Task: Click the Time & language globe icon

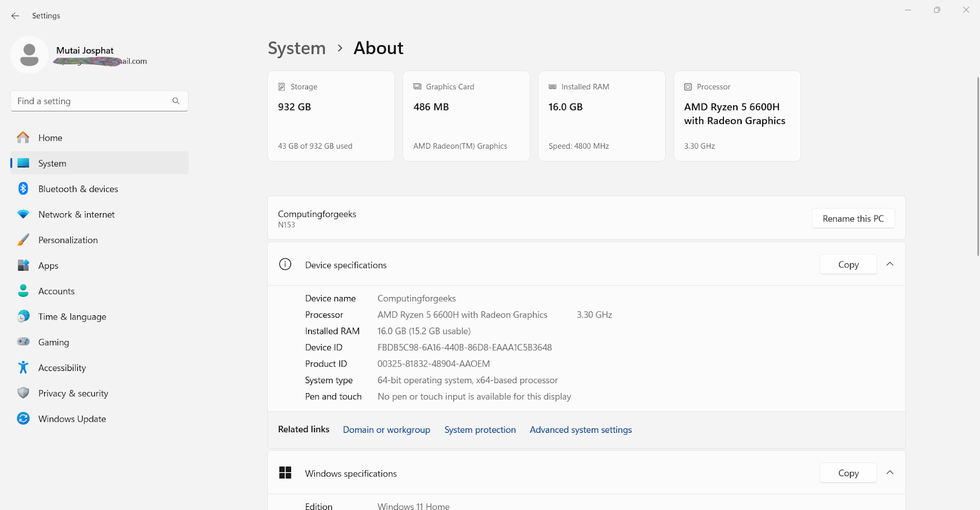Action: point(23,317)
